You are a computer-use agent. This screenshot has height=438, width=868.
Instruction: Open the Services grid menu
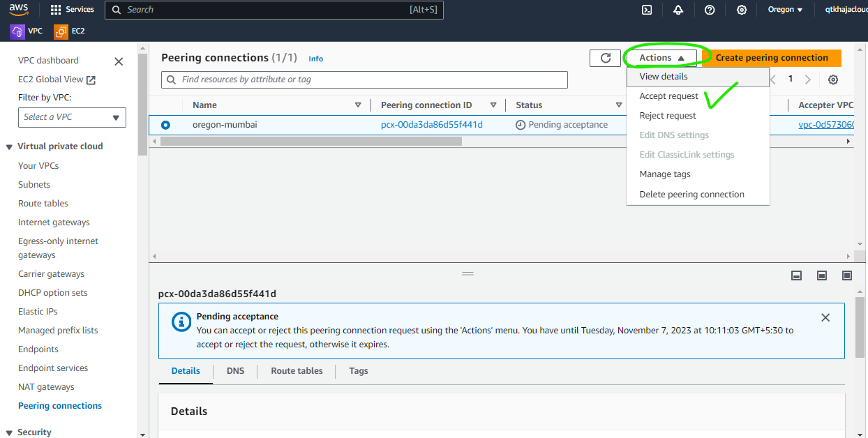(73, 10)
